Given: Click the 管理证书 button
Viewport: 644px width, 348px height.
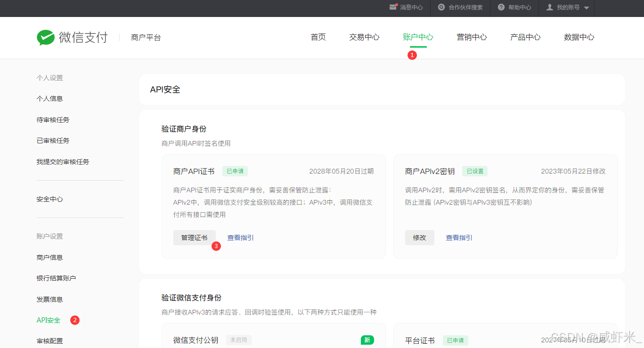Looking at the screenshot, I should point(195,238).
